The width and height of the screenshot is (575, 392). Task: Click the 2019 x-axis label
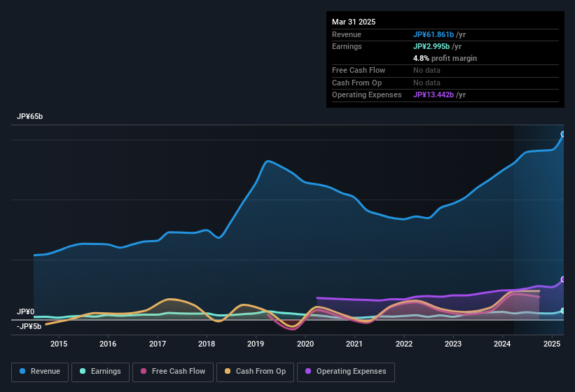pos(256,344)
